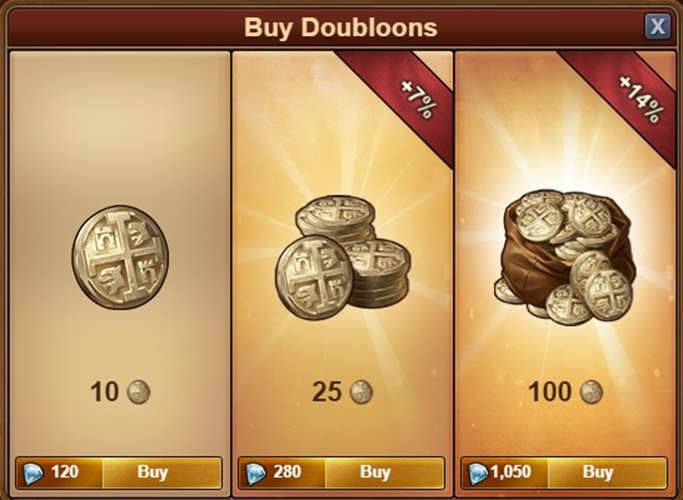Click the small coin icon beside 25
This screenshot has width=683, height=500.
coord(362,392)
